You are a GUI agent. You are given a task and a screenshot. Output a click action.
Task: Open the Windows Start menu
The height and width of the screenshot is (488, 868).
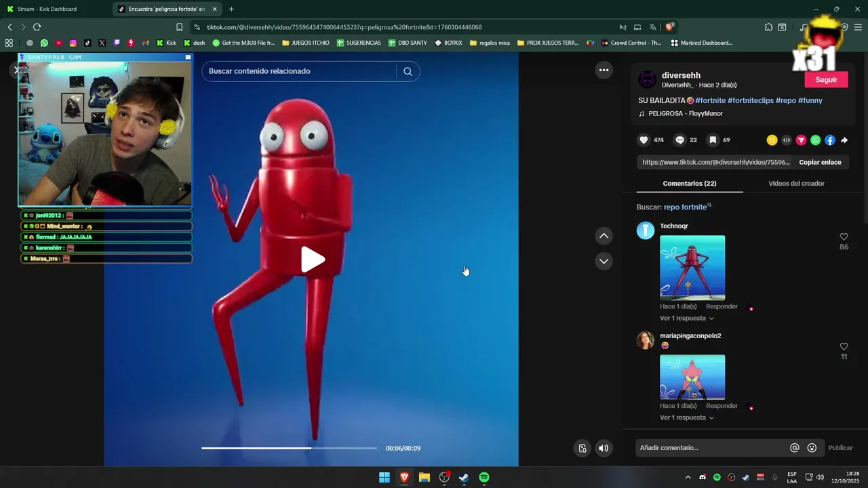tap(384, 477)
